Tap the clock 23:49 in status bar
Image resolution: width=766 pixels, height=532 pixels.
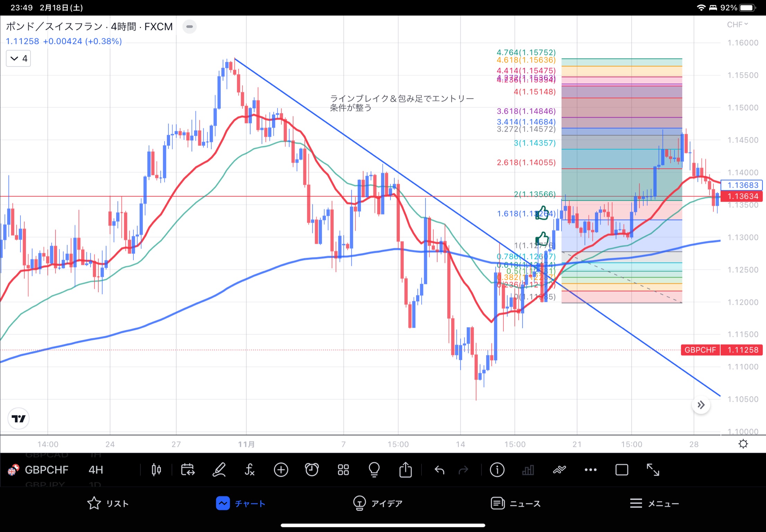pyautogui.click(x=21, y=8)
